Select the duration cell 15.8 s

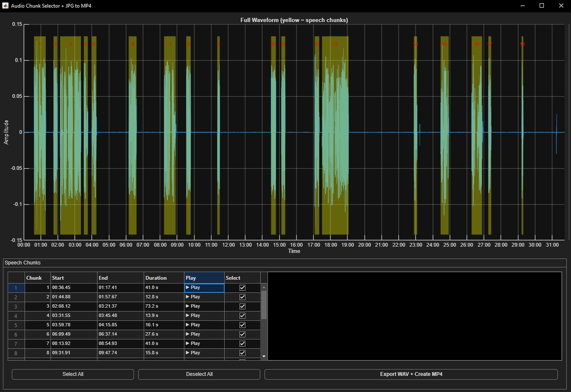164,353
